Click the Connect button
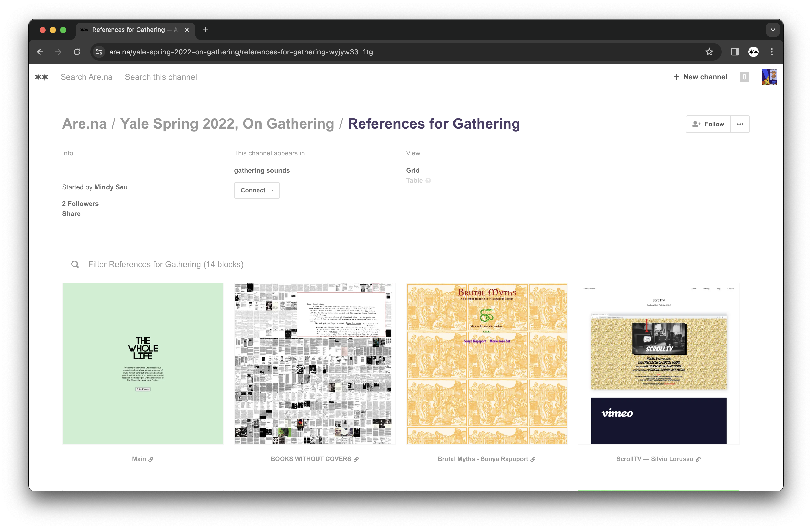This screenshot has width=812, height=529. (257, 190)
